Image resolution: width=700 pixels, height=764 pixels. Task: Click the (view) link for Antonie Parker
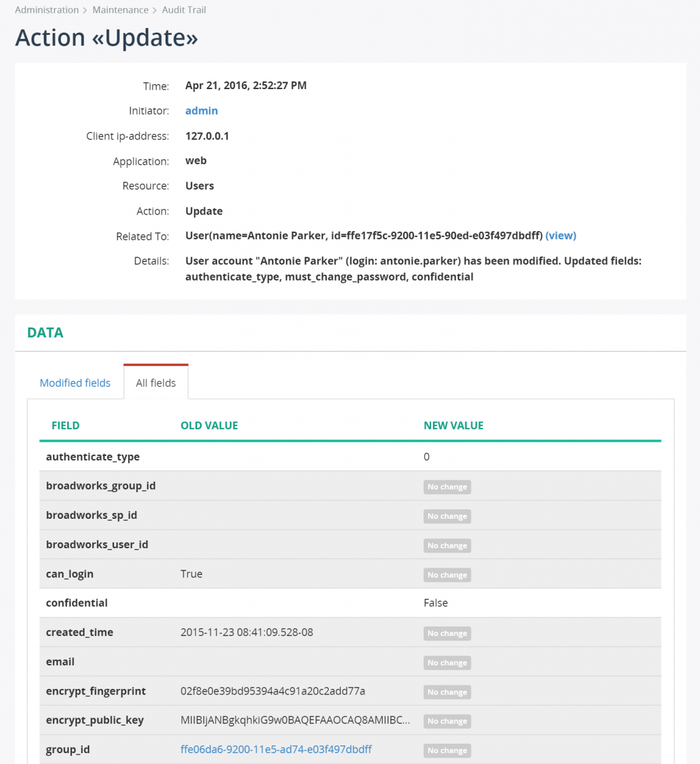click(x=561, y=236)
